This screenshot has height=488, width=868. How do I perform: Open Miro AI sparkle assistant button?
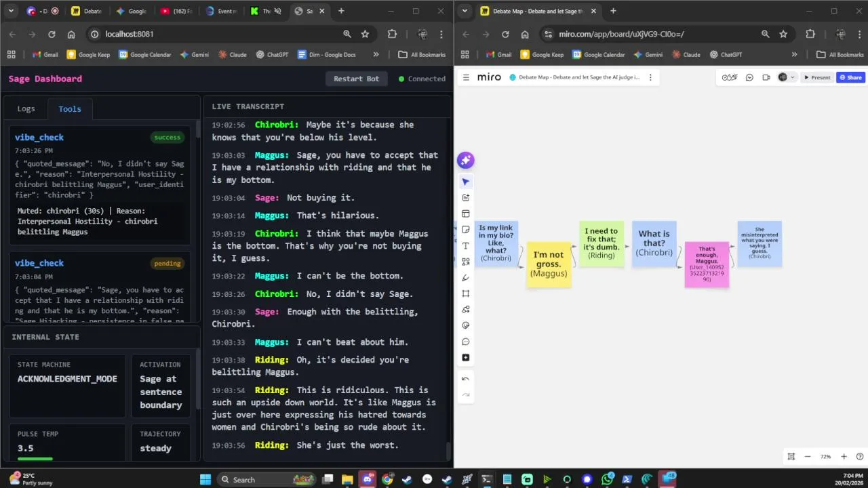[465, 160]
